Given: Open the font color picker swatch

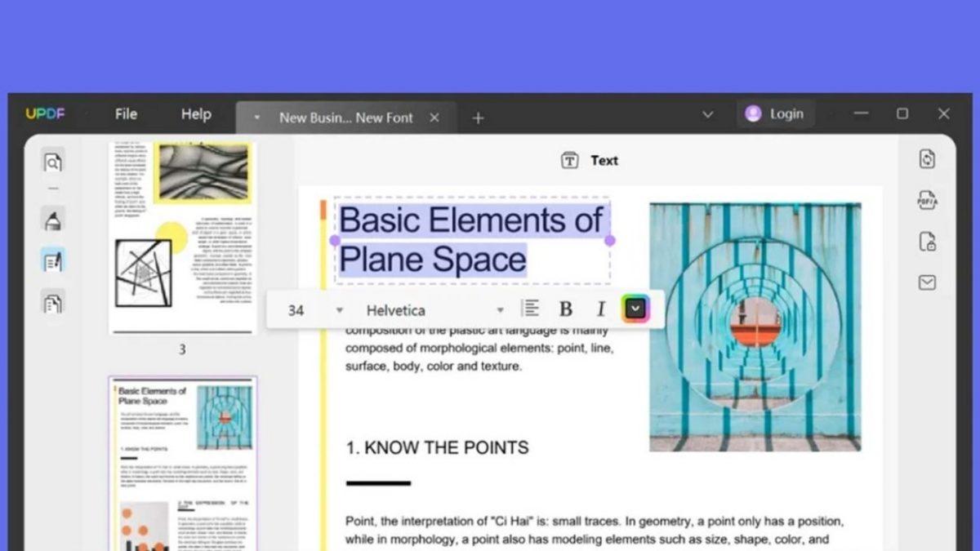Looking at the screenshot, I should pyautogui.click(x=635, y=309).
